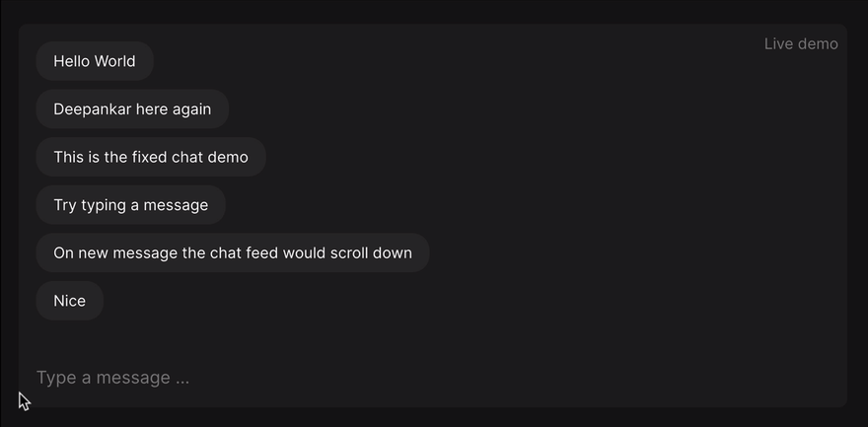Focus the "Type a message ..." input field
The width and height of the screenshot is (868, 427).
pyautogui.click(x=296, y=378)
